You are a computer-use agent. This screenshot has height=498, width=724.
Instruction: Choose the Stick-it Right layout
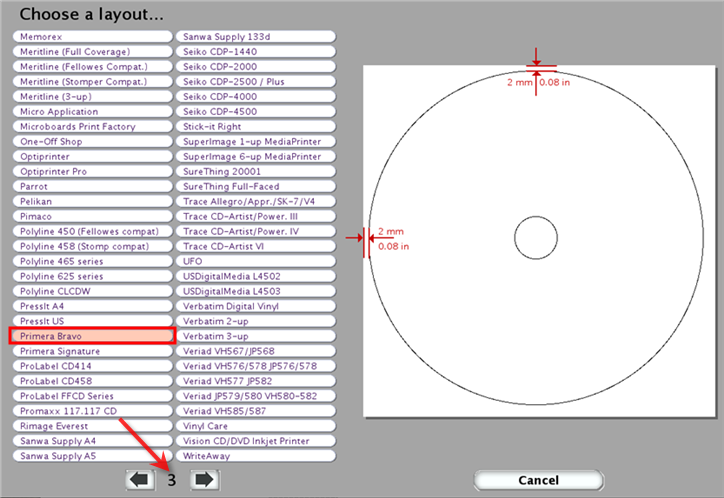tap(256, 126)
